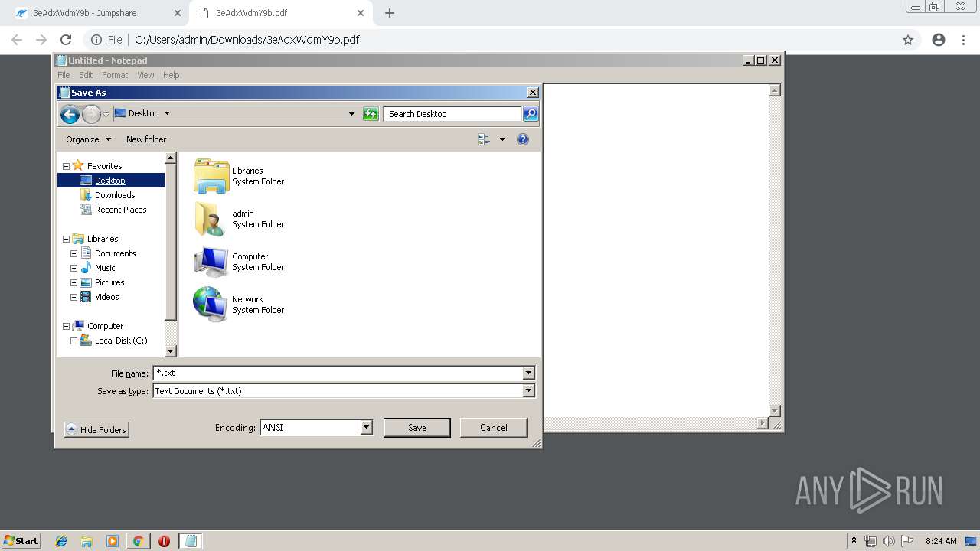Click the green refresh icon in address bar
980x551 pixels.
371,114
